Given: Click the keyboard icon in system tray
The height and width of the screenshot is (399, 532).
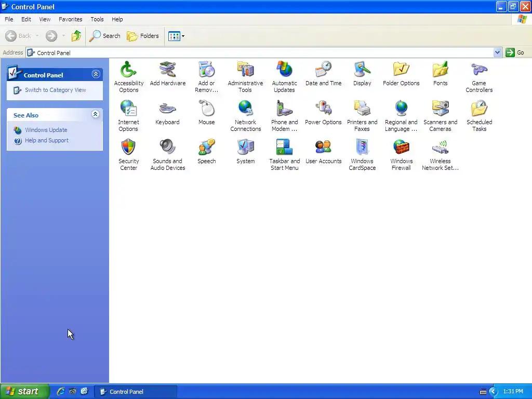Looking at the screenshot, I should pyautogui.click(x=483, y=392).
